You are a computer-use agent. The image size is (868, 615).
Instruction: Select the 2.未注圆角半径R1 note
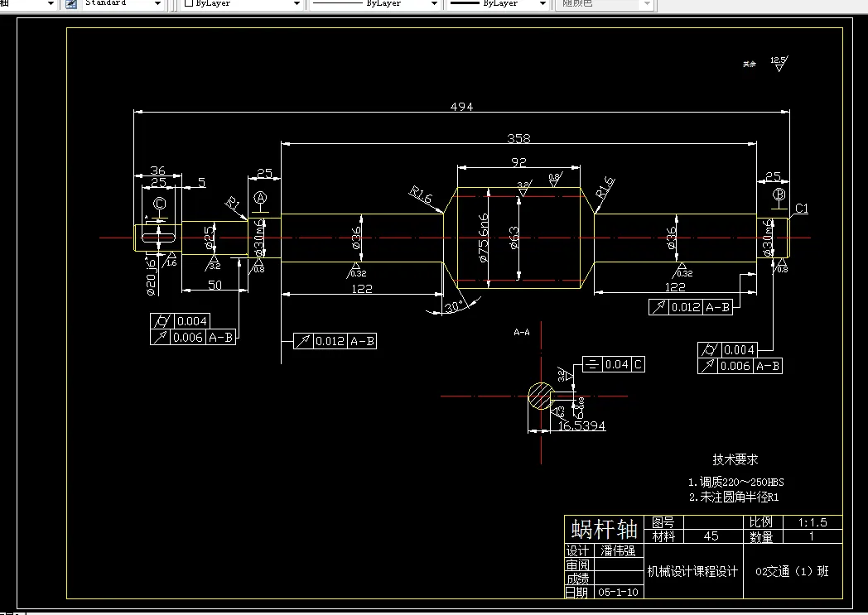click(734, 497)
